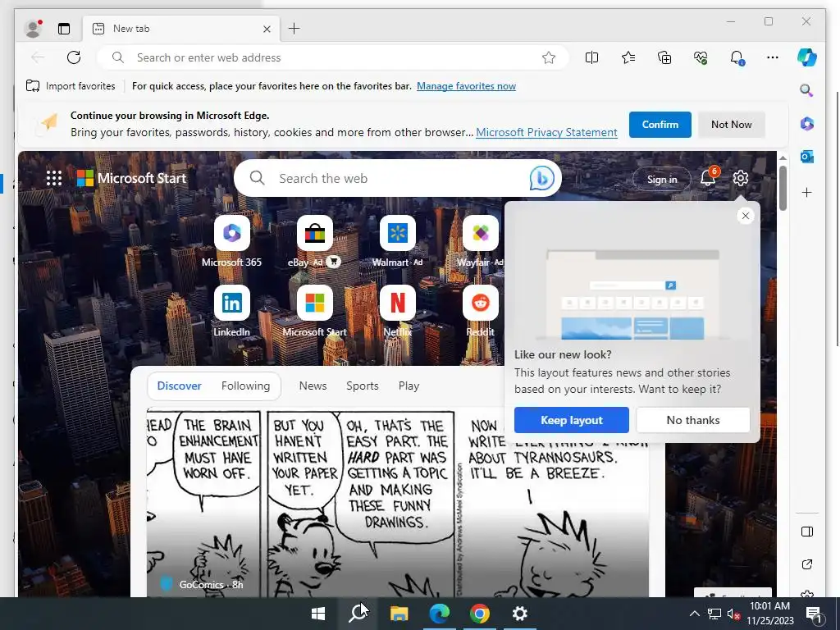Open the GoComics comic strip story

398,504
